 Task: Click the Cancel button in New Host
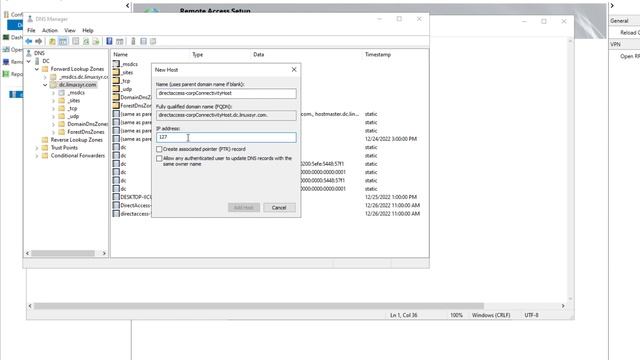click(x=279, y=208)
